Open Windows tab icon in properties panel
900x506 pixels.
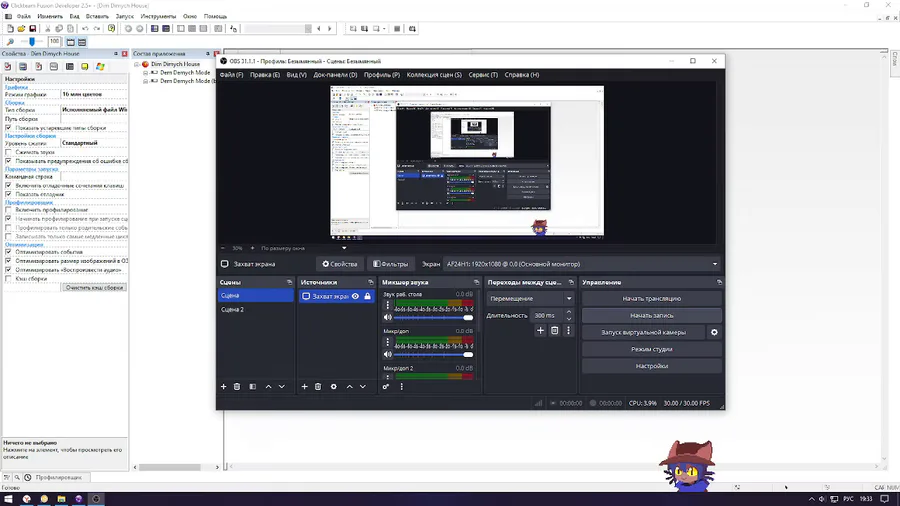[100, 67]
